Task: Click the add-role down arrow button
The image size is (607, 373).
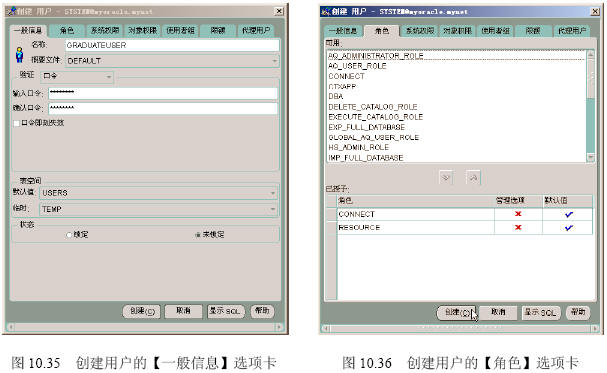Action: click(446, 178)
